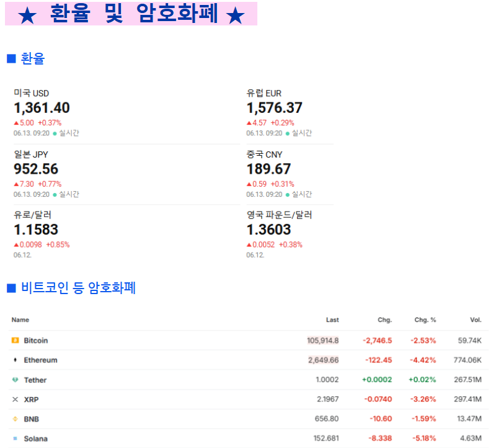This screenshot has height=448, width=493.
Task: Click the 환율 및 암호화폐 title banner
Action: [131, 14]
